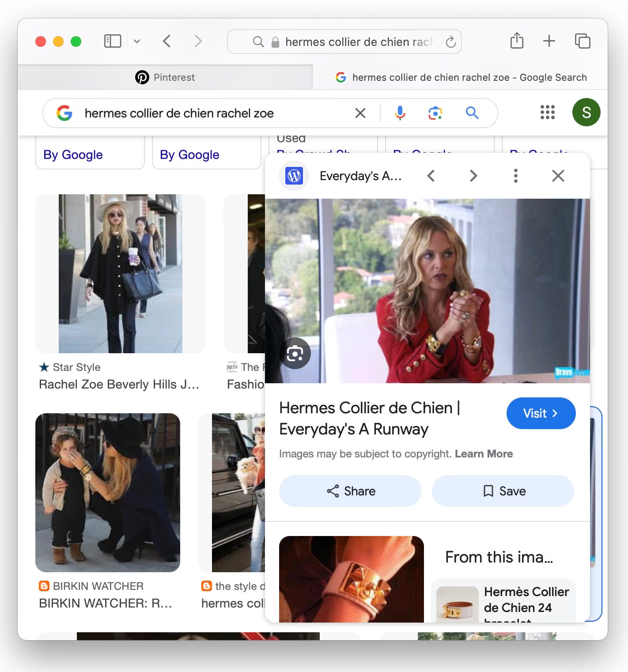The image size is (628, 672).
Task: Click the first By Google card
Action: pos(90,153)
